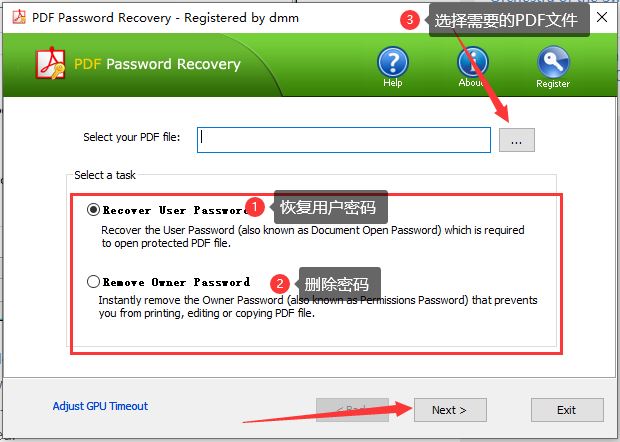Close the PDF Password Recovery window
The image size is (620, 442).
click(x=602, y=17)
